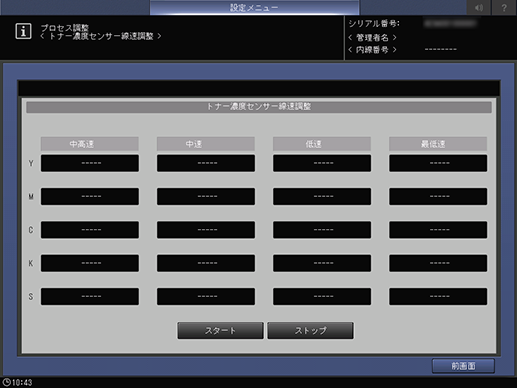Click the C row label
517x388 pixels.
tap(31, 230)
